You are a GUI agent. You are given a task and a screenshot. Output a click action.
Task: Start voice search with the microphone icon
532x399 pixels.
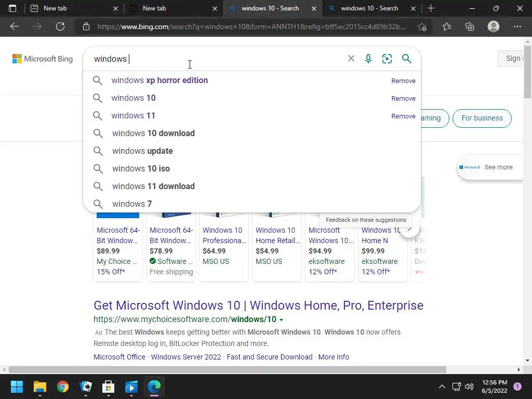click(368, 59)
